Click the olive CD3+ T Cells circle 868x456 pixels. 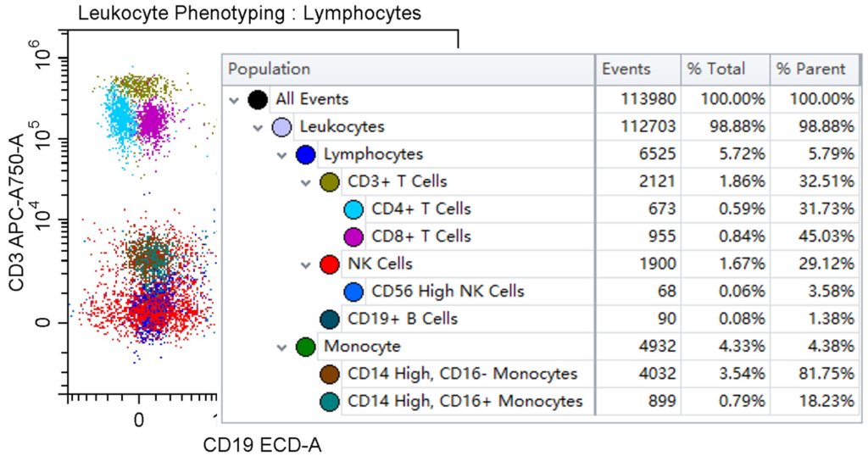click(330, 181)
